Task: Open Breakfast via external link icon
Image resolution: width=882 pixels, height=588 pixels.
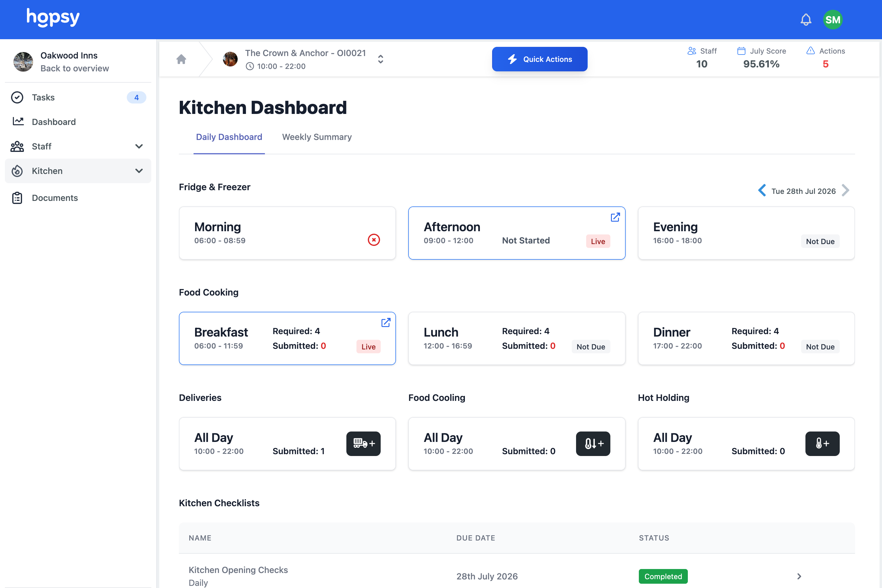Action: [x=386, y=322]
